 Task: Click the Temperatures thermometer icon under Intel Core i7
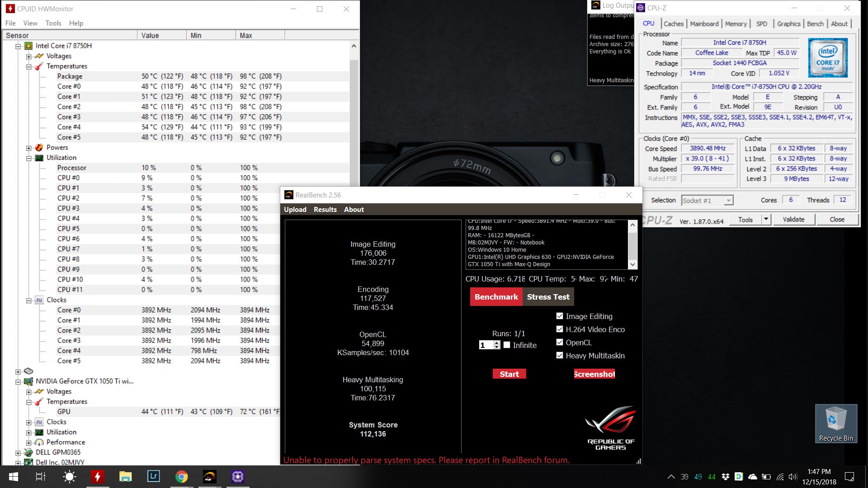(39, 66)
